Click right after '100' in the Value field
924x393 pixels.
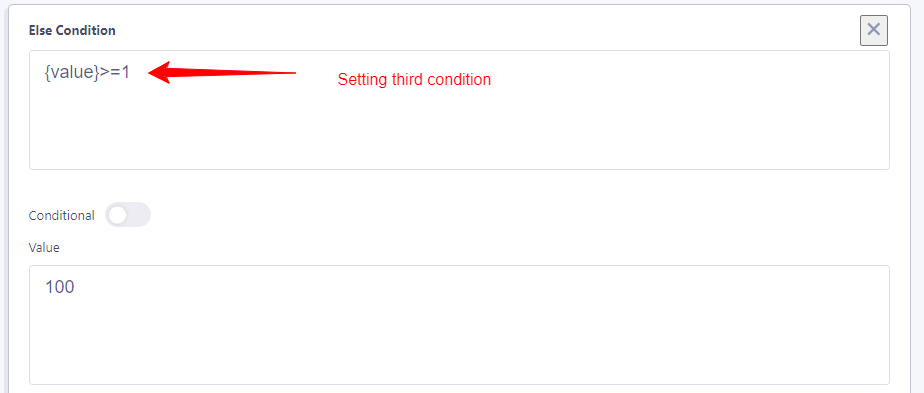point(76,288)
